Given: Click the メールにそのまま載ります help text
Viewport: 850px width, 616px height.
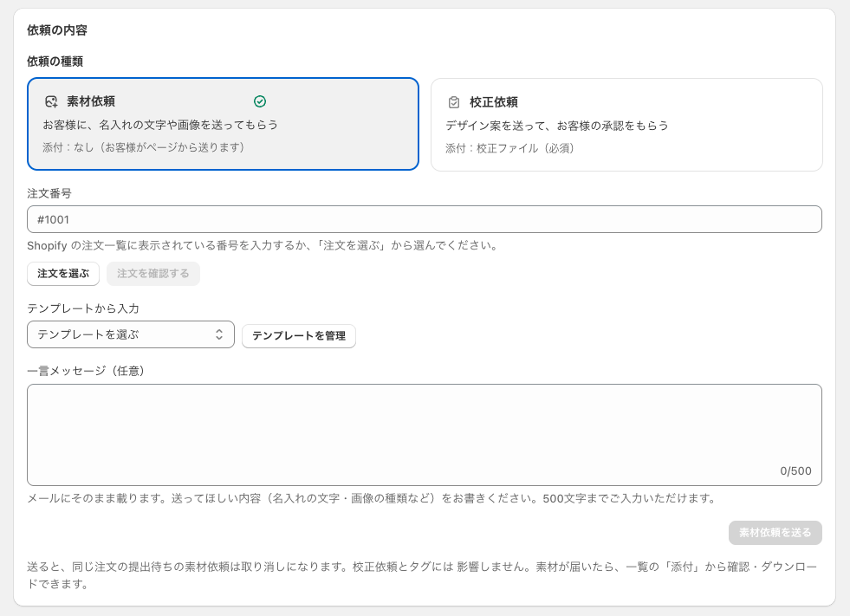Looking at the screenshot, I should (372, 498).
